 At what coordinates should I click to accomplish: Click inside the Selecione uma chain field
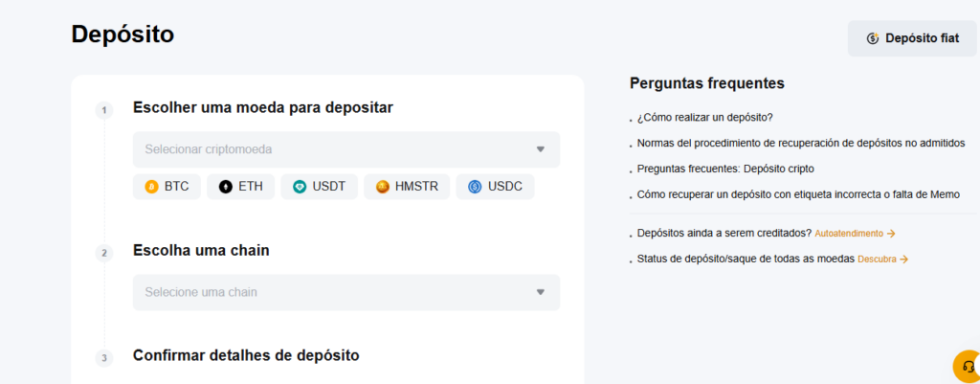pyautogui.click(x=325, y=292)
